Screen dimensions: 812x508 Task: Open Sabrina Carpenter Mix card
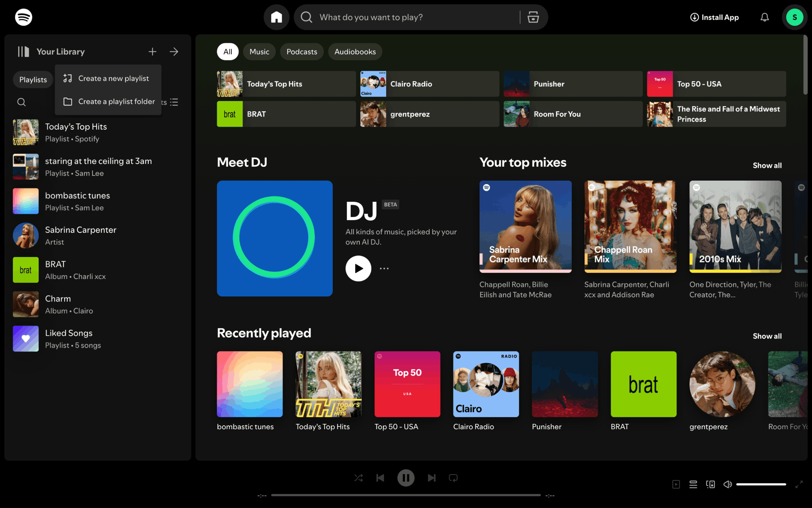pos(526,240)
